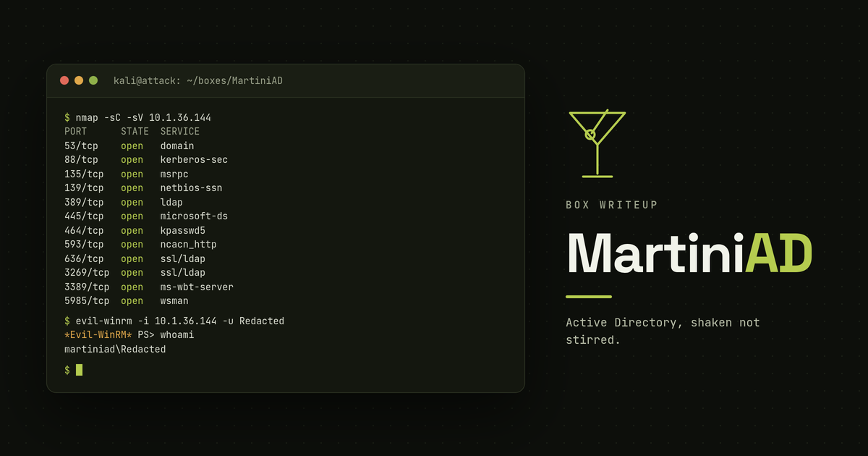Click the domain service name
Screen dimensions: 868x456
click(177, 145)
